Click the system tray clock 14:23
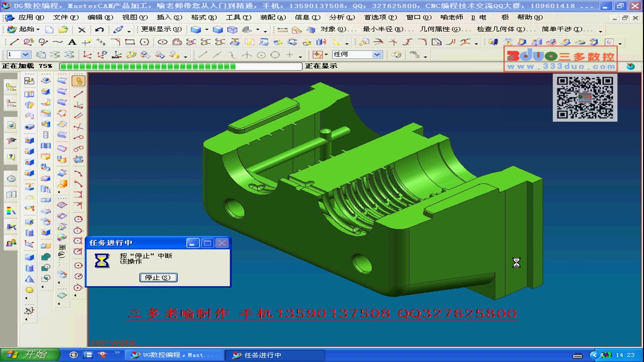 point(625,355)
